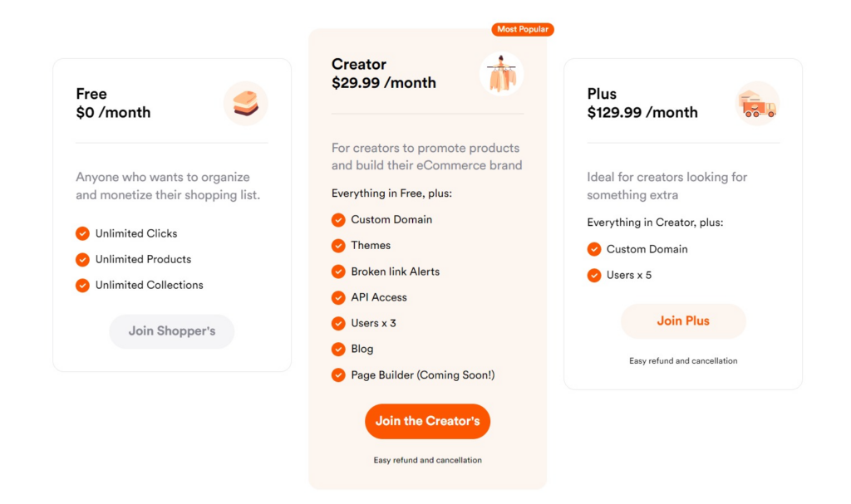The width and height of the screenshot is (851, 504).
Task: Click the Plus $129.99 /month heading
Action: [x=642, y=104]
